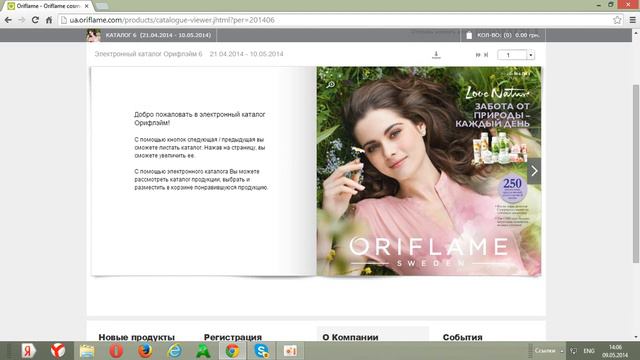Jump to last catalogue page icon

[486, 55]
